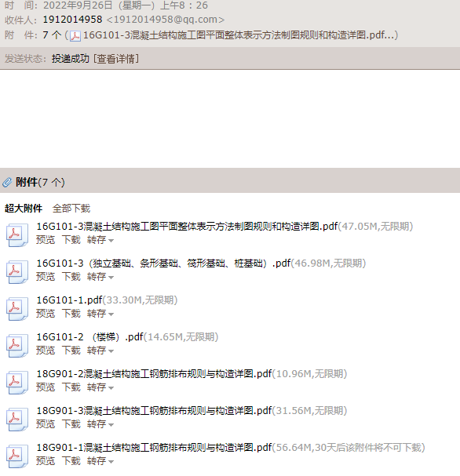
Task: Click recipient address 1912014958@qq.com
Action: [166, 20]
